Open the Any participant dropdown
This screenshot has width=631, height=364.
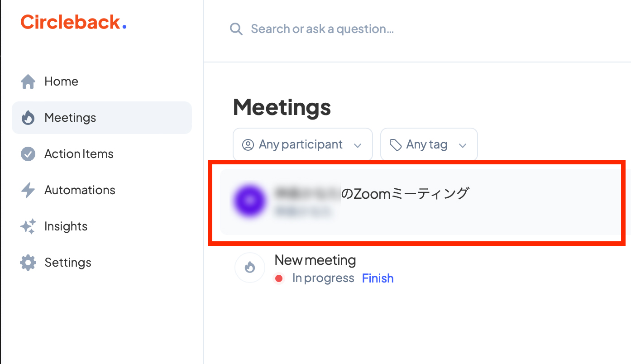pyautogui.click(x=302, y=145)
